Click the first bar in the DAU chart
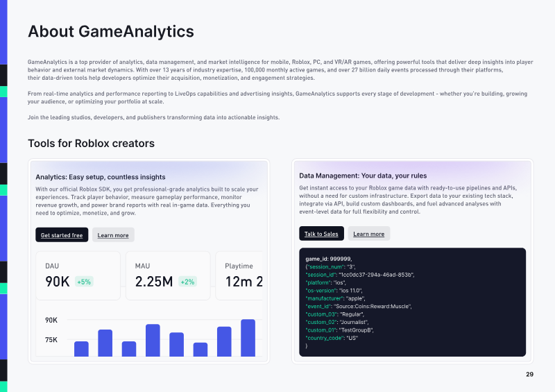This screenshot has height=392, width=555. [x=81, y=349]
